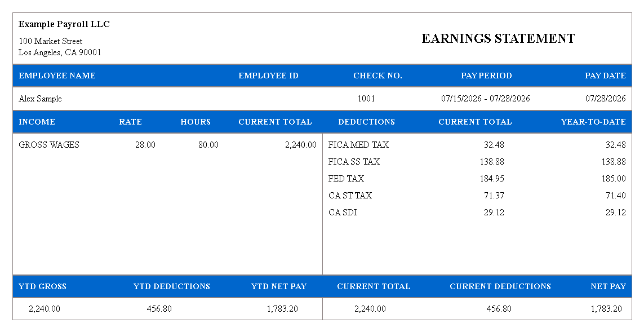Click FED TAX current total '184.95'
644x332 pixels.
(492, 178)
